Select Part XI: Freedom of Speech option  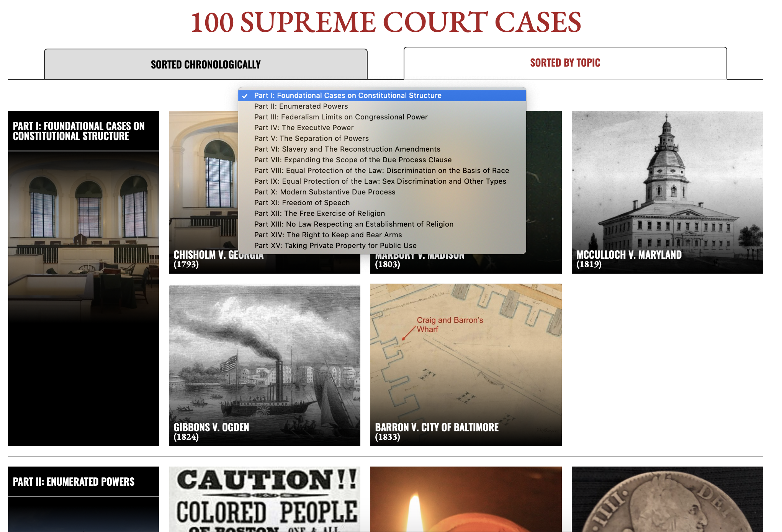click(x=382, y=203)
